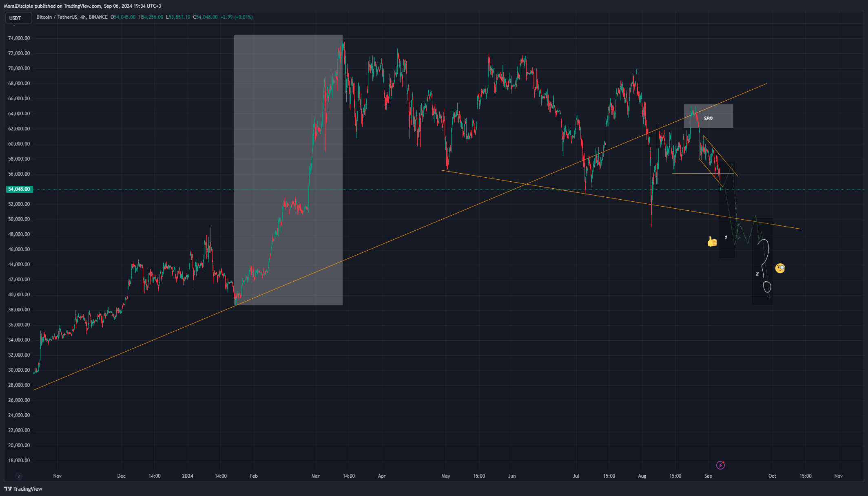Image resolution: width=868 pixels, height=496 pixels.
Task: Click the 58,000.00 price axis label
Action: tap(19, 159)
